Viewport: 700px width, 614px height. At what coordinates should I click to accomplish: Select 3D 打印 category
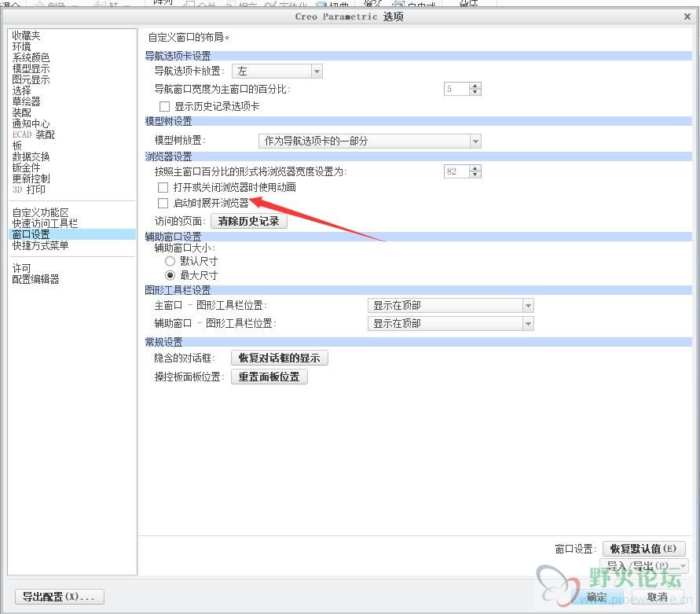tap(28, 189)
